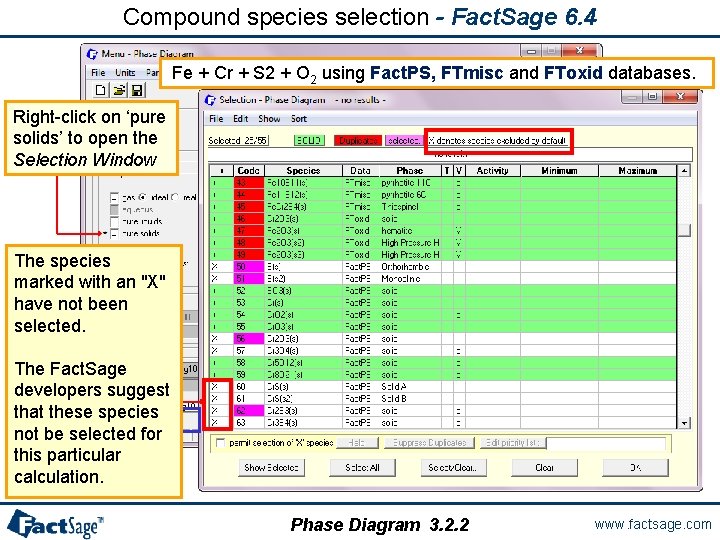The image size is (720, 540).
Task: Click the Help button
Action: (357, 443)
